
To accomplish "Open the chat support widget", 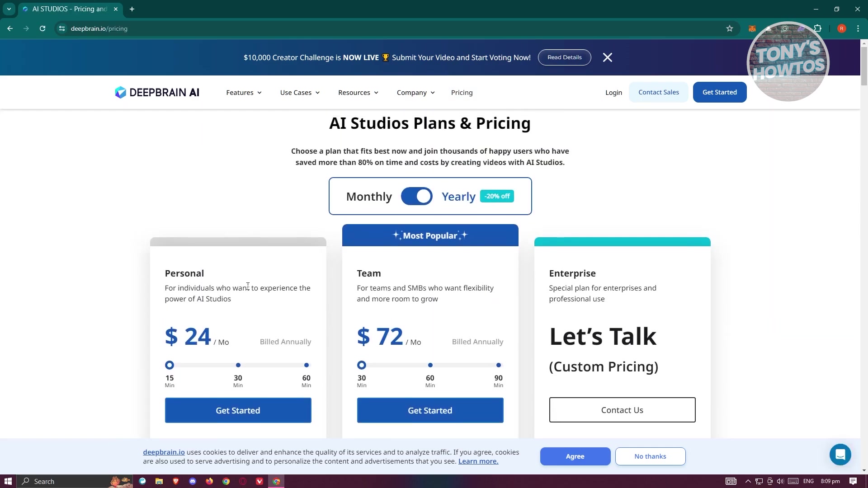I will pyautogui.click(x=840, y=455).
